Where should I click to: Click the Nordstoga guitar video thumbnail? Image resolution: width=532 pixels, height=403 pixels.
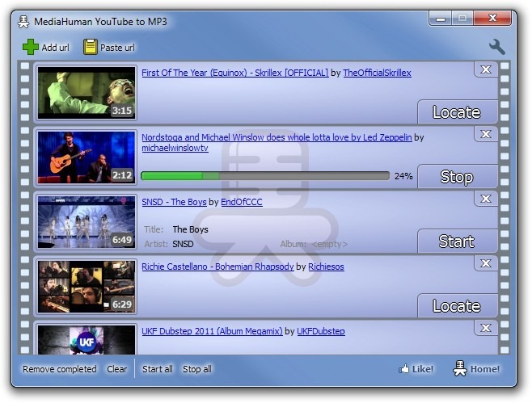point(87,157)
